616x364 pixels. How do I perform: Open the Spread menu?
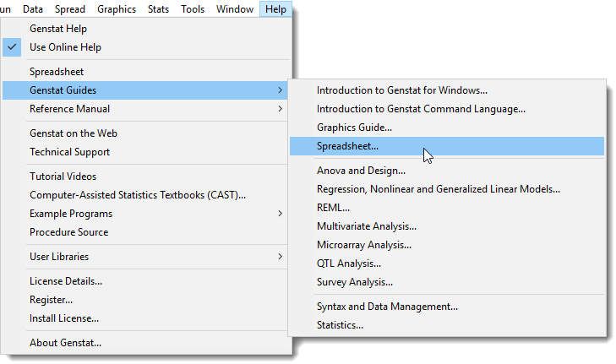click(x=70, y=9)
